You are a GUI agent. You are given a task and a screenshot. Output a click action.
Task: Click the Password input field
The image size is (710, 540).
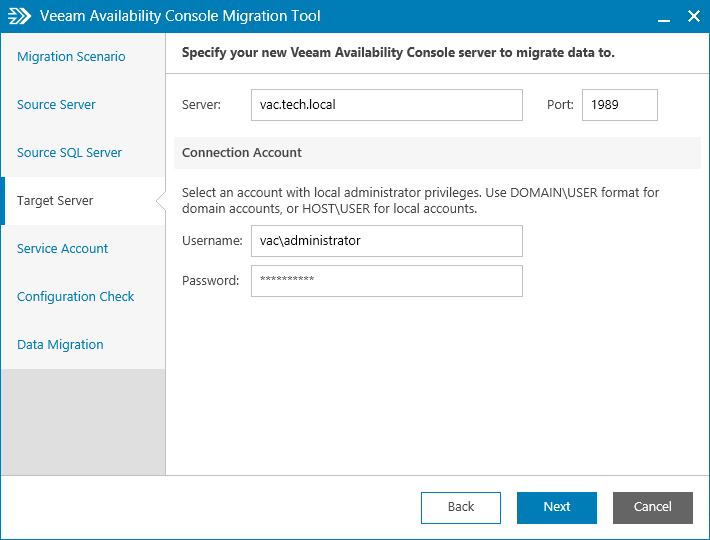pyautogui.click(x=386, y=281)
